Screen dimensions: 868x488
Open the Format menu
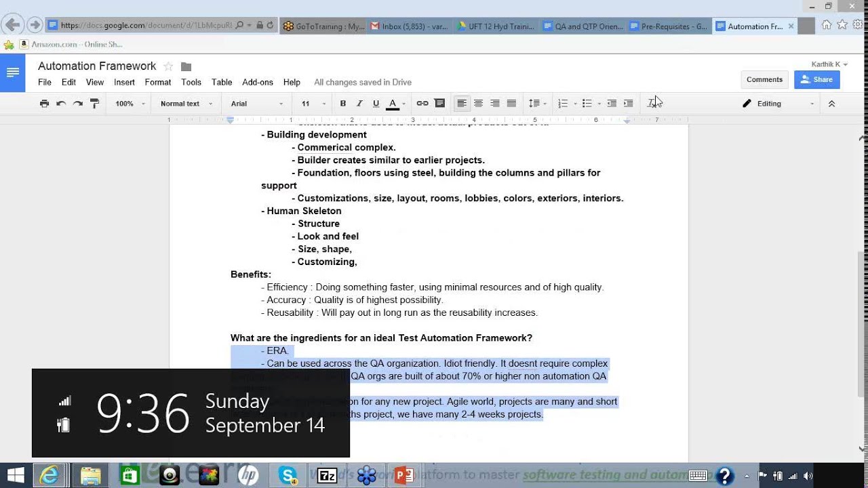click(158, 82)
